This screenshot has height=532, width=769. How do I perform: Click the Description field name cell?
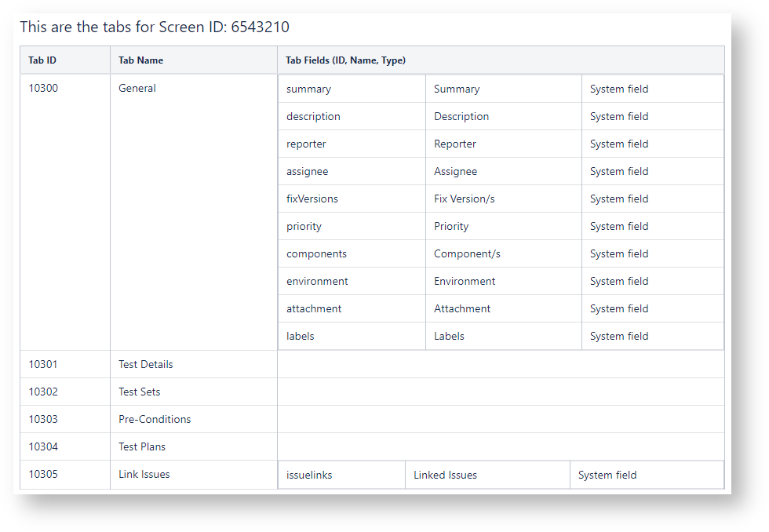(461, 117)
